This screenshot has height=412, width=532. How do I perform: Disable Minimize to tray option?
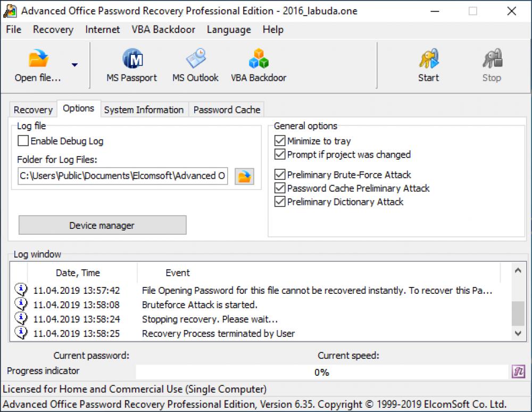(x=280, y=141)
